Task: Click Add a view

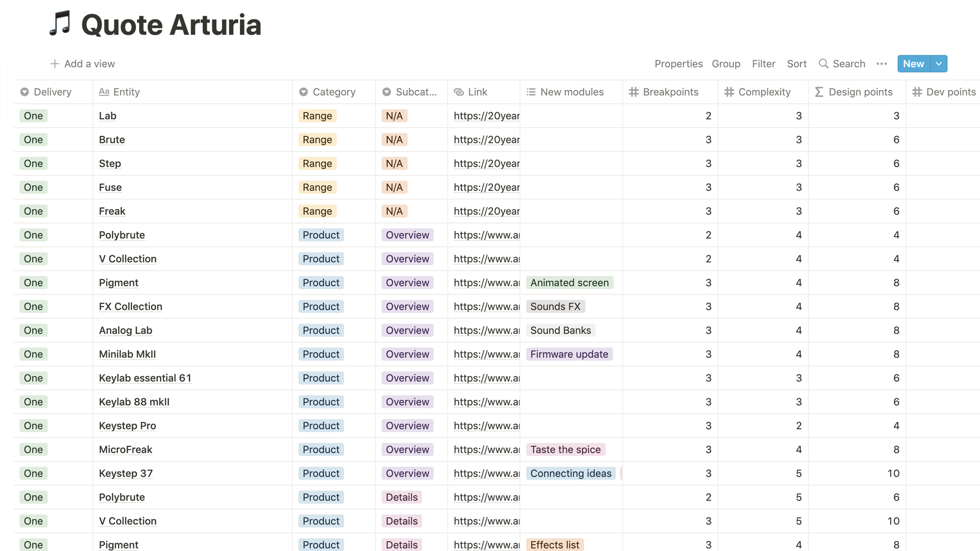Action: click(83, 64)
